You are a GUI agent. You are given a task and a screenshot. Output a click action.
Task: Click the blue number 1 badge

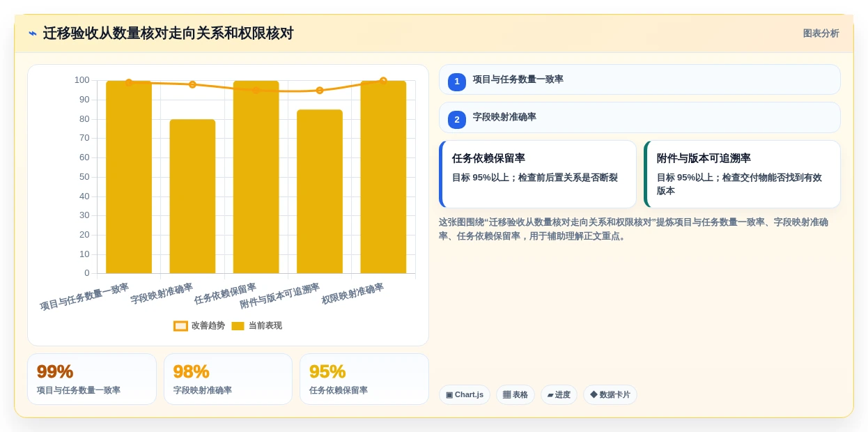(x=457, y=82)
